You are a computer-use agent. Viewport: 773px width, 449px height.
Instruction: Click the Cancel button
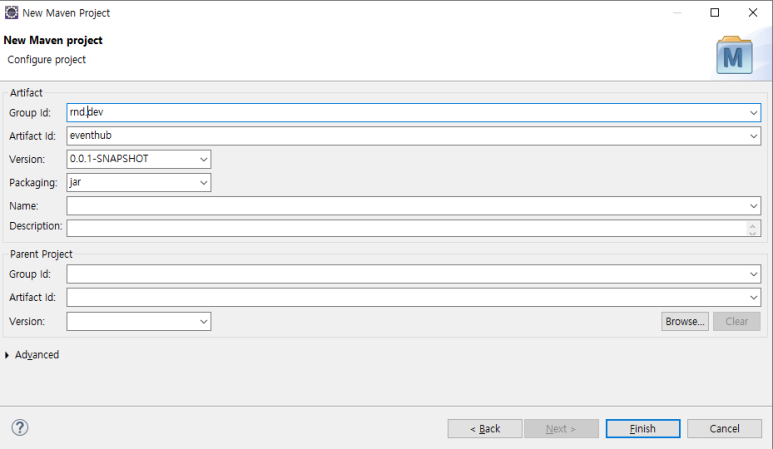coord(724,429)
